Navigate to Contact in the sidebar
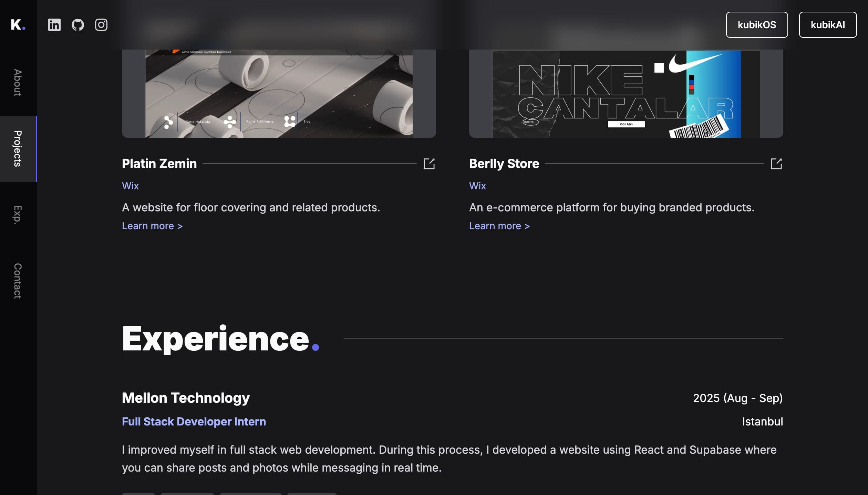The height and width of the screenshot is (495, 868). pos(18,281)
